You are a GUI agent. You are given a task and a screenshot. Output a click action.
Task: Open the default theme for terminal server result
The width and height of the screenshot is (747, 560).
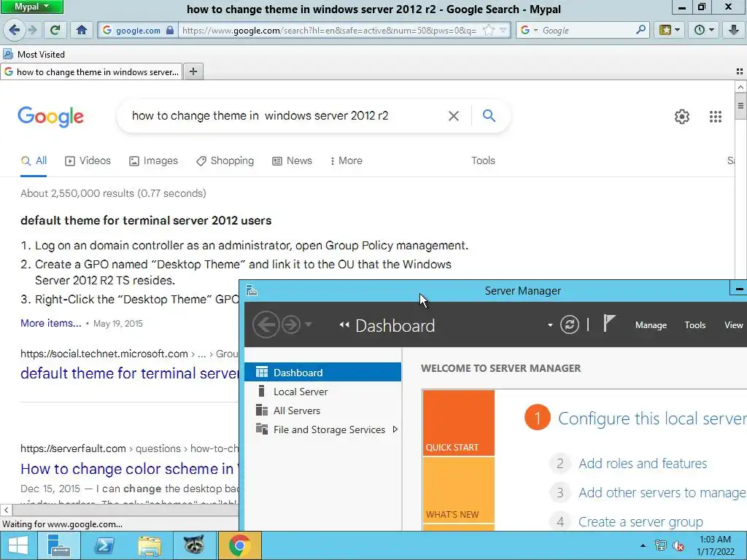(130, 373)
